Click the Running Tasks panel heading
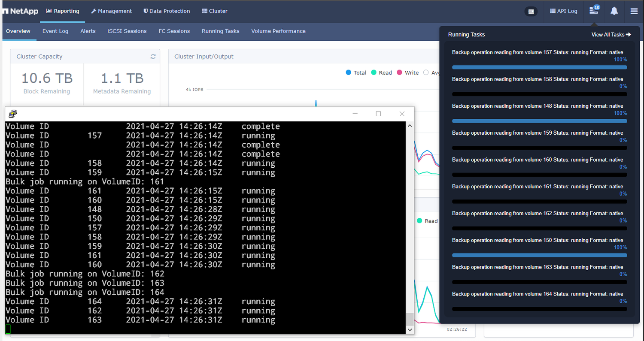The height and width of the screenshot is (341, 644). pos(466,34)
